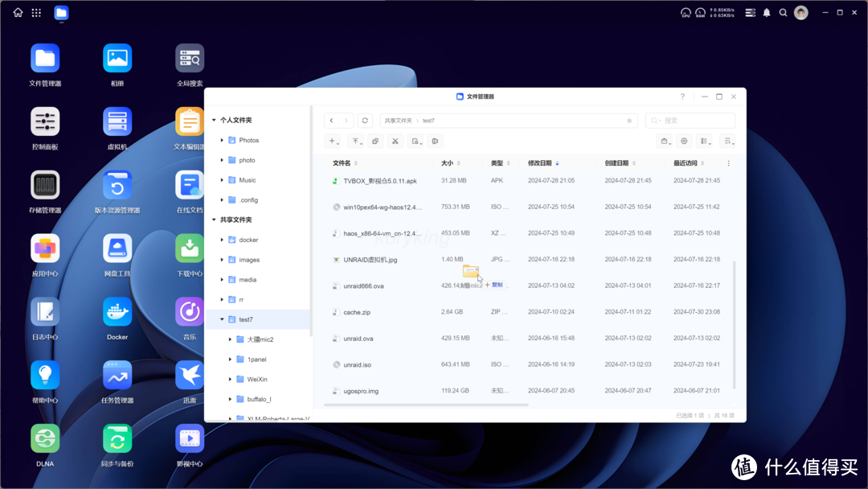Click the refresh button in file manager

pyautogui.click(x=365, y=121)
